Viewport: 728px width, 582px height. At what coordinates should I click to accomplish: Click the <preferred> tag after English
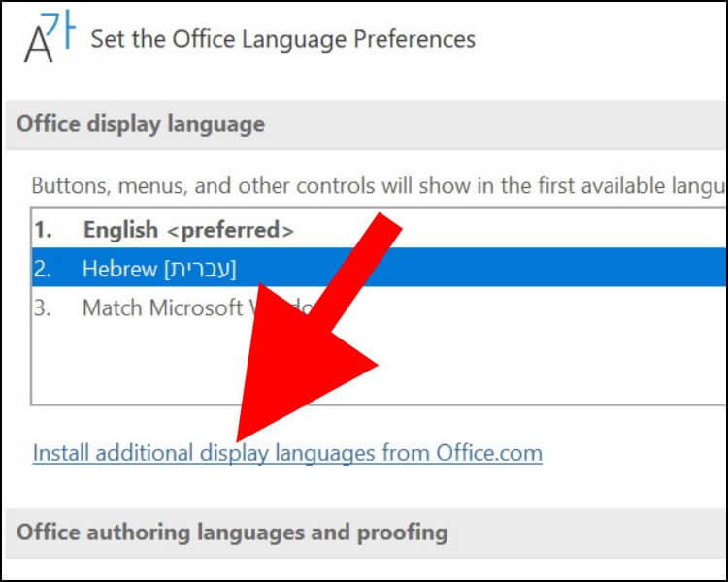(230, 230)
